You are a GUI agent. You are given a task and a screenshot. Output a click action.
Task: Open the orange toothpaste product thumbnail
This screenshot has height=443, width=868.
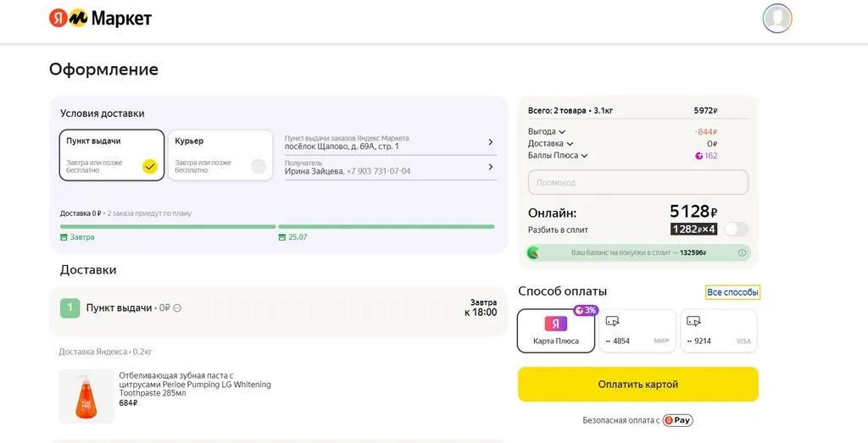(86, 396)
